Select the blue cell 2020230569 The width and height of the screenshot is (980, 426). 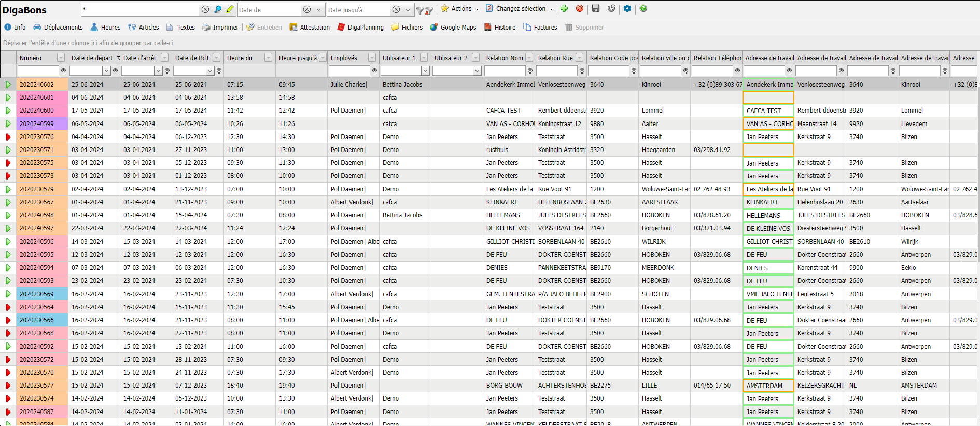pyautogui.click(x=43, y=294)
